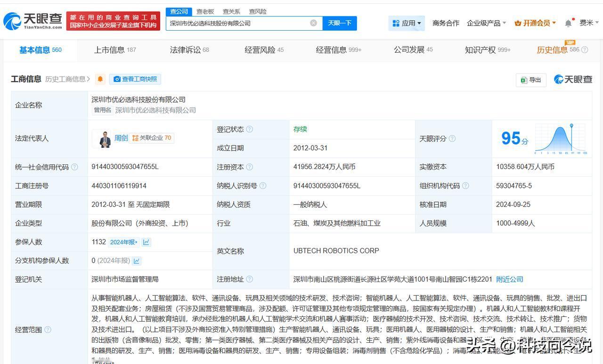603x364 pixels.
Task: Click the help icon beside 统一社会信用代码
Action: pos(74,167)
